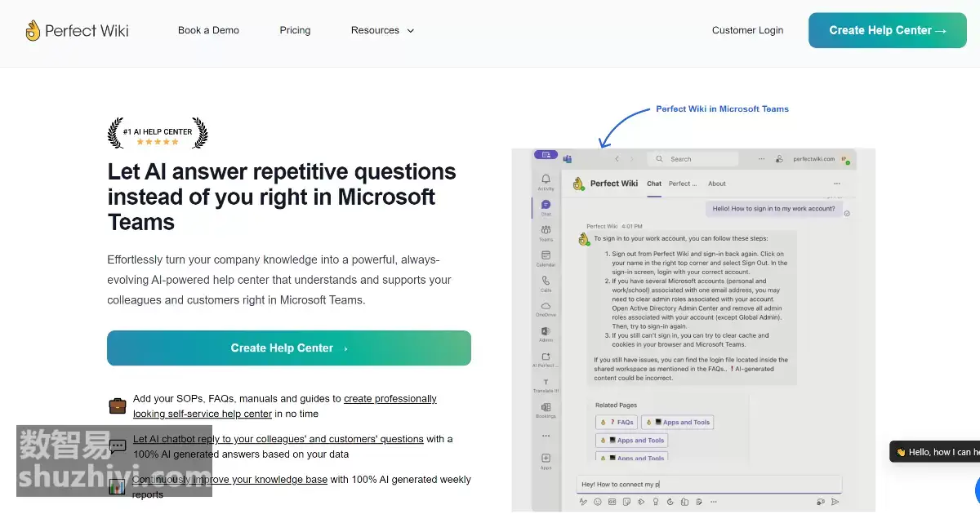Open the sticker picker in compose toolbar

626,502
